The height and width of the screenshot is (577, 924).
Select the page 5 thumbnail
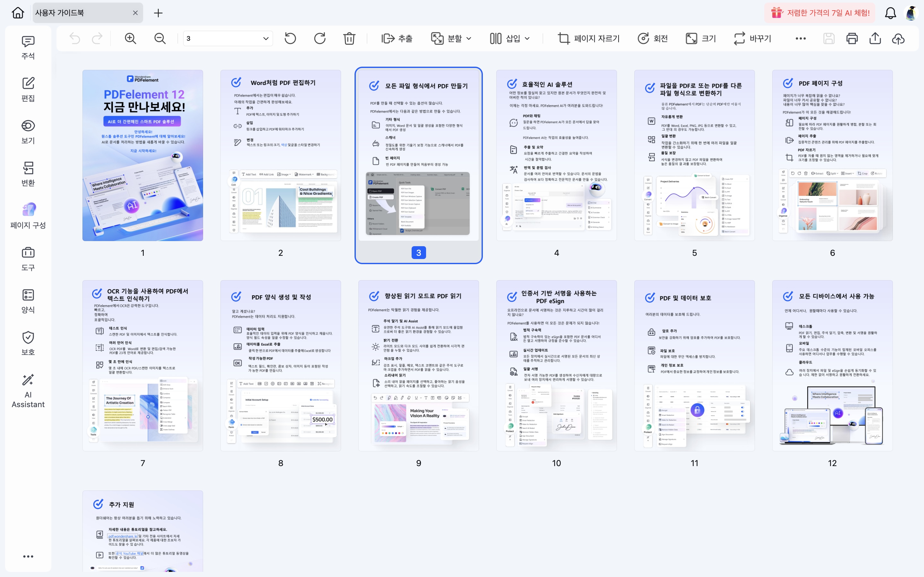coord(694,155)
